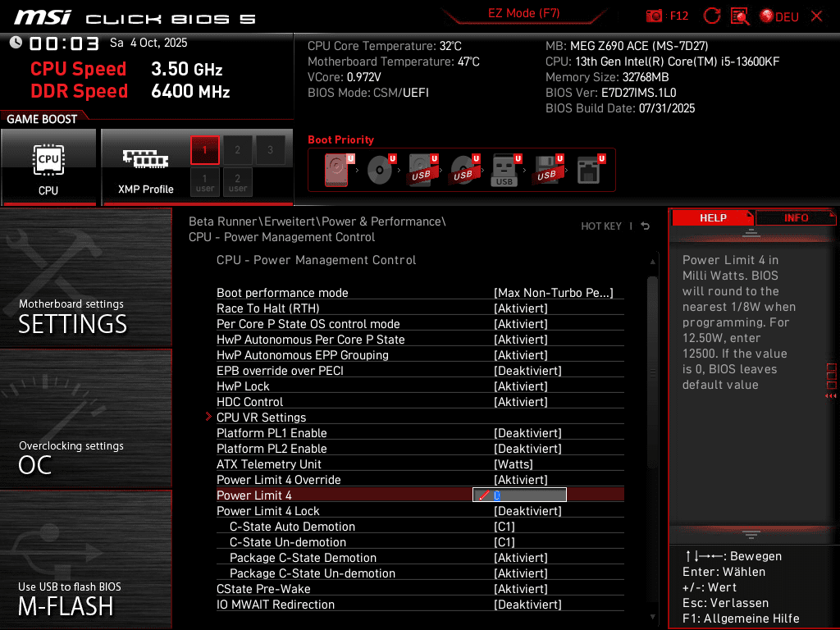This screenshot has height=630, width=840.
Task: Select XMP user profile 1
Action: pos(204,183)
